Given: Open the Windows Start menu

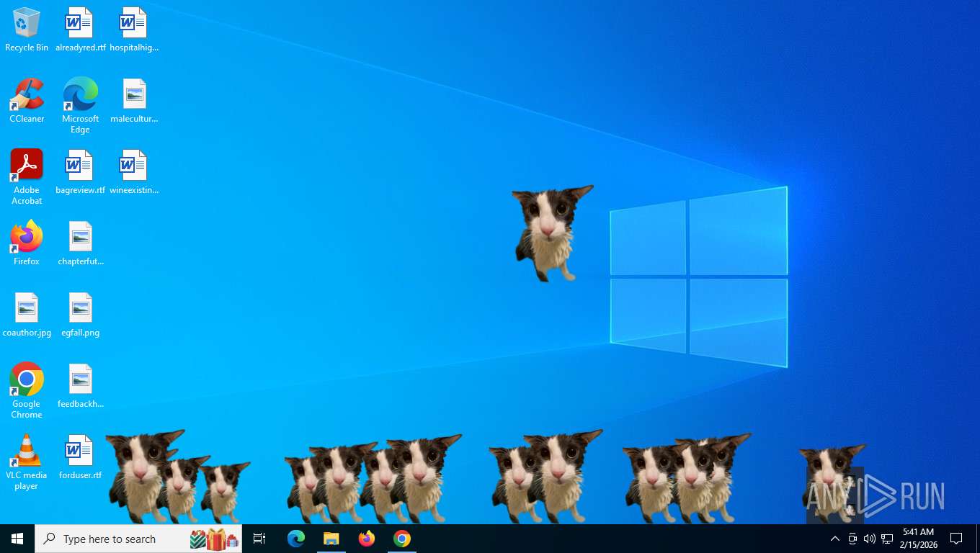Looking at the screenshot, I should tap(17, 539).
